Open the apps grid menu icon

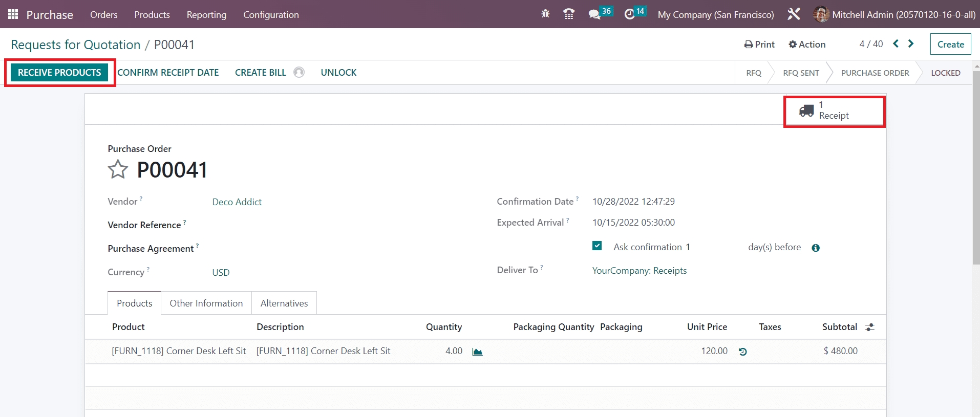[13, 14]
